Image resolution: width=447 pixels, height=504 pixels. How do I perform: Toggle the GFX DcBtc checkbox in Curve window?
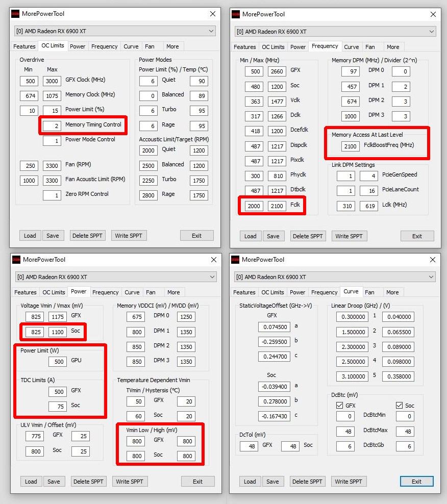tap(339, 406)
